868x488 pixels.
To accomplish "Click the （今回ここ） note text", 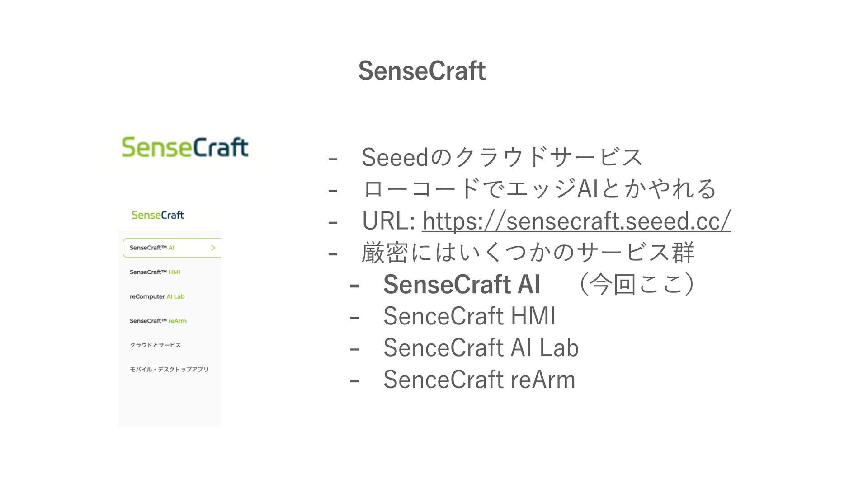I will point(637,284).
